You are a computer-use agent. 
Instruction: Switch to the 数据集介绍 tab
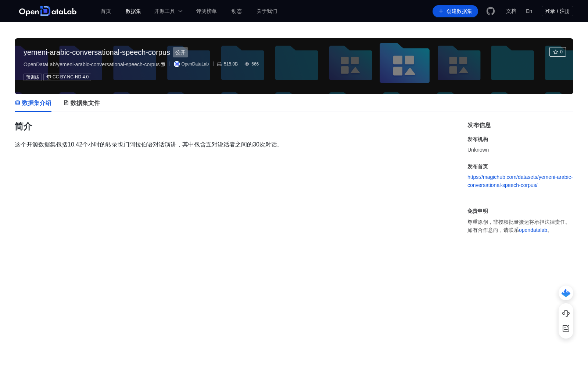(33, 103)
